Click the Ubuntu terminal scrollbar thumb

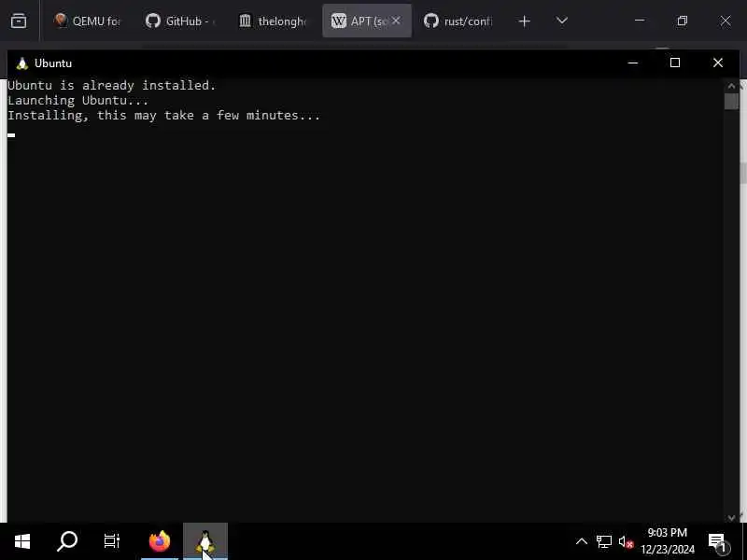tap(731, 102)
